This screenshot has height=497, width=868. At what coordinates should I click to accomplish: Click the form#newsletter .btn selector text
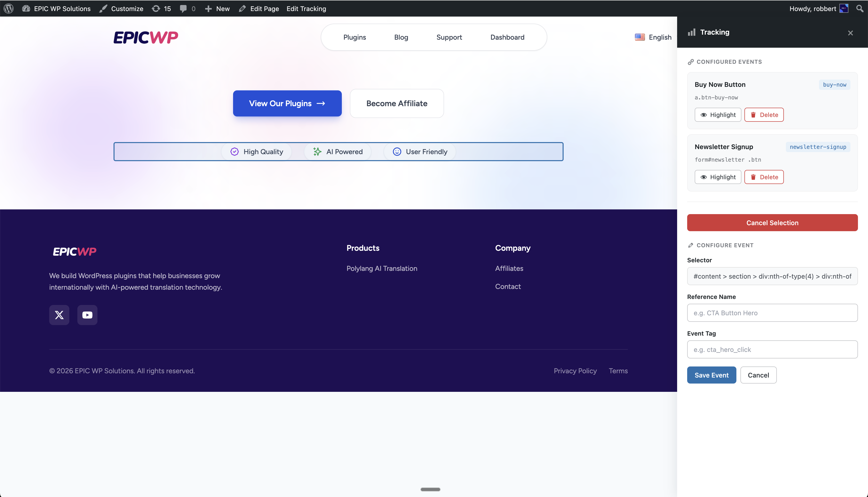pos(728,160)
